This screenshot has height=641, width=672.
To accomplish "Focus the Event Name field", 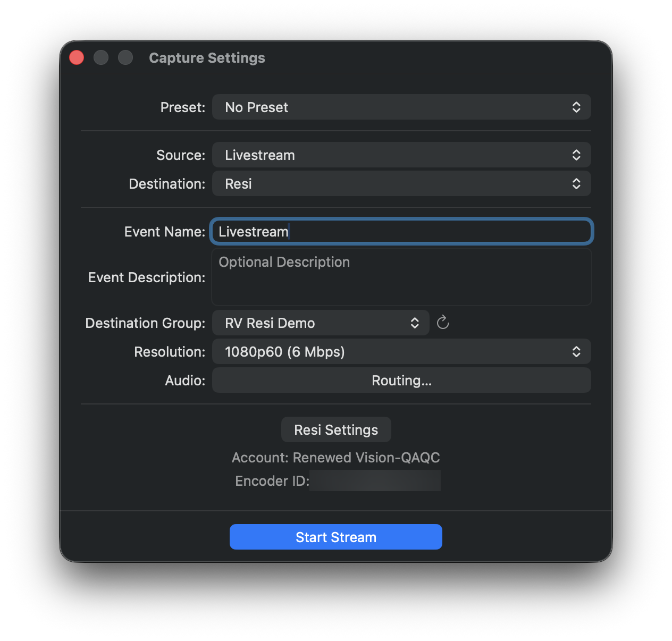I will (x=401, y=232).
